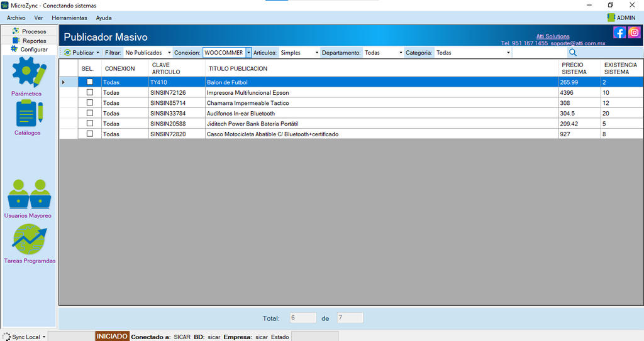The image size is (644, 341).
Task: Select the TY410 article key cell
Action: tap(177, 82)
